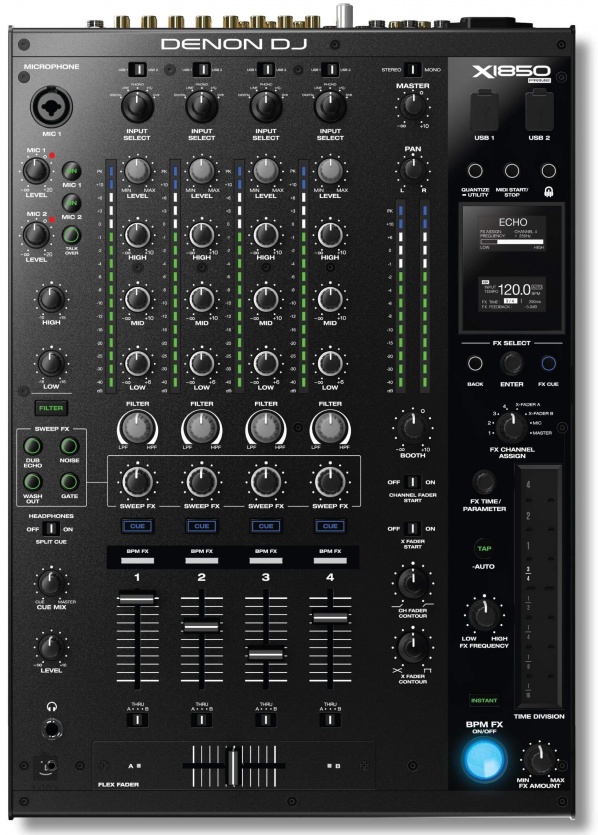The image size is (598, 835).
Task: Click the MIDI Start/Stop round button
Action: [512, 170]
